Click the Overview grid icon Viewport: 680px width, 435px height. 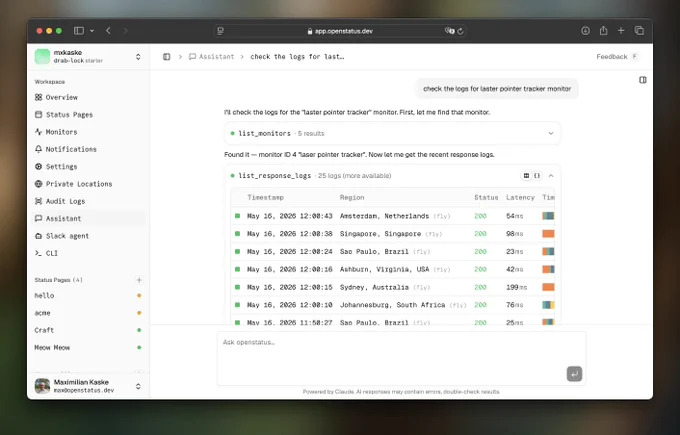click(x=39, y=97)
